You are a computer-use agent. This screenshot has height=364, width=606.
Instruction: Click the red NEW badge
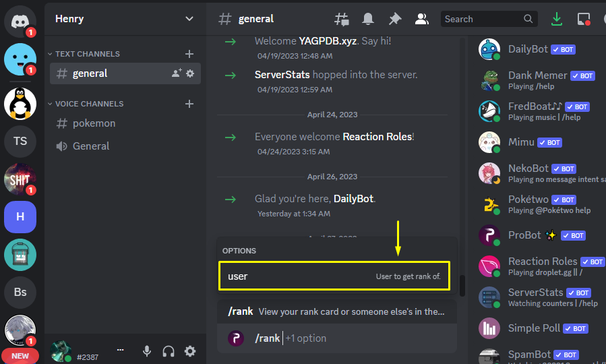coord(20,356)
